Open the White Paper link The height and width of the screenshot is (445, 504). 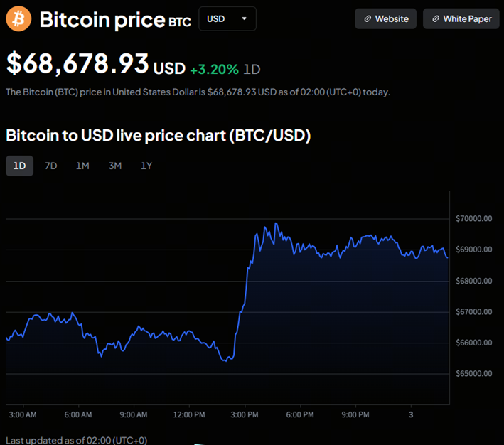[x=460, y=19]
